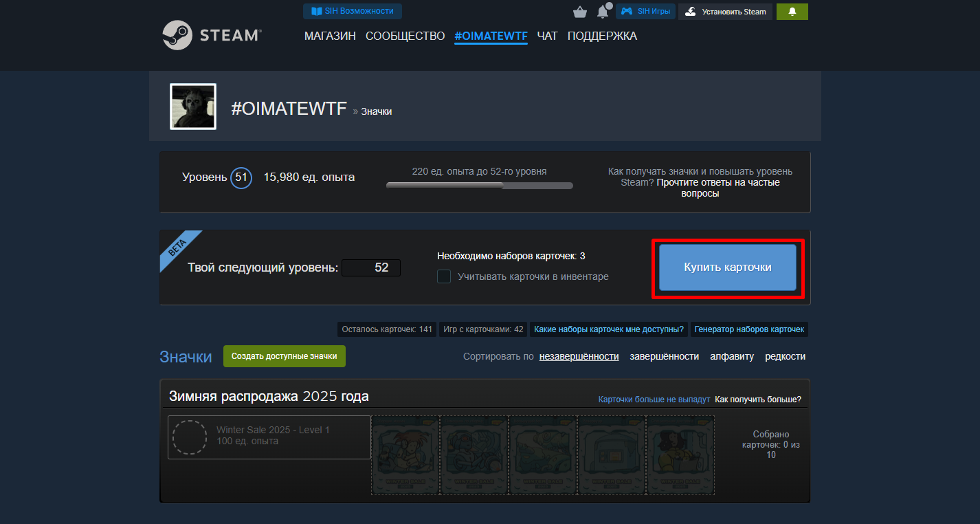Click the level 51 circle badge
This screenshot has height=524, width=980.
coord(241,177)
